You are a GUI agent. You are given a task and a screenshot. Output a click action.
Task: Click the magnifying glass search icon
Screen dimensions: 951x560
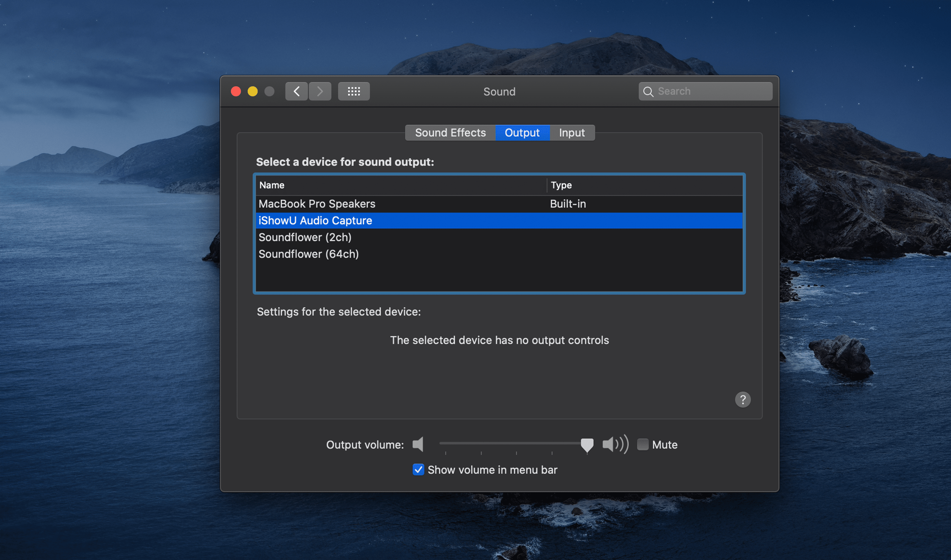(648, 92)
